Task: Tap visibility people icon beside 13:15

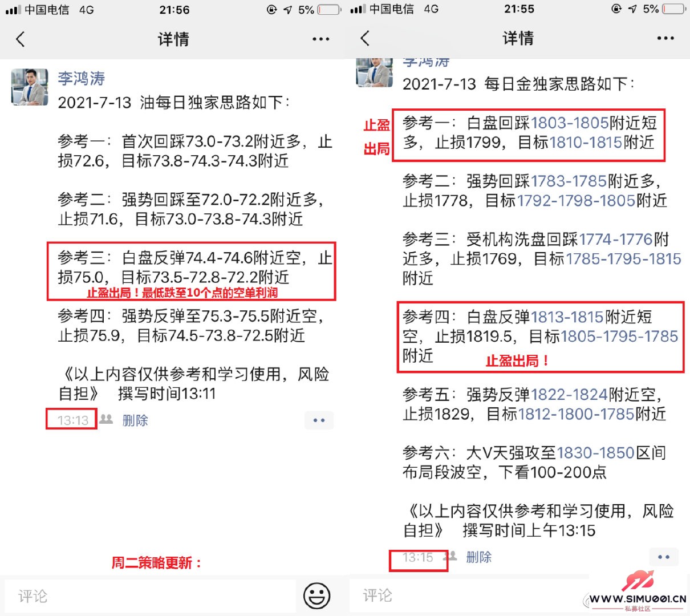Action: pos(451,556)
